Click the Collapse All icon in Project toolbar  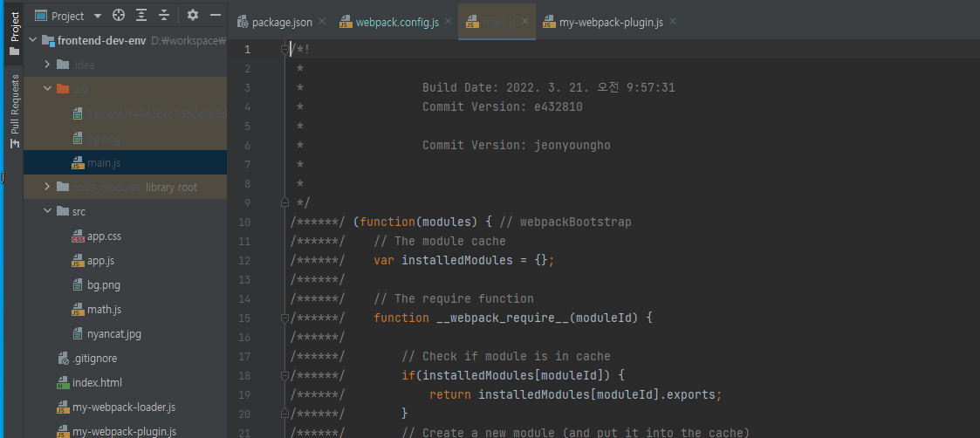[164, 16]
